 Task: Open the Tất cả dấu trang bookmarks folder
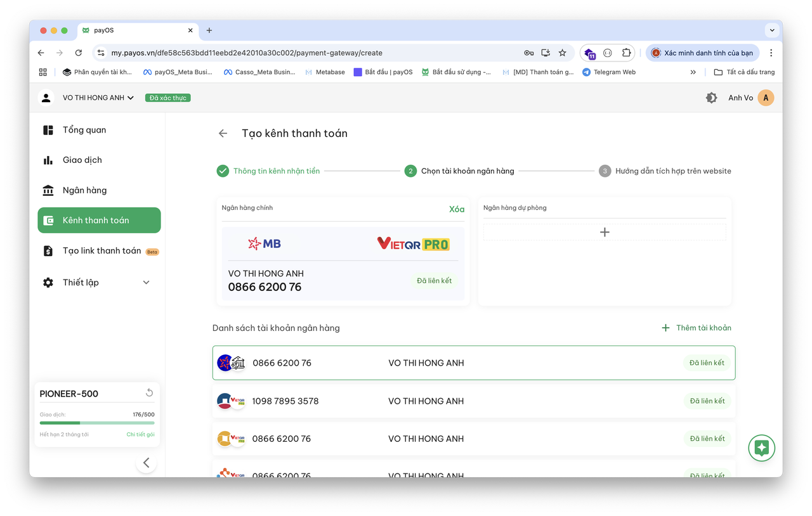click(x=744, y=72)
